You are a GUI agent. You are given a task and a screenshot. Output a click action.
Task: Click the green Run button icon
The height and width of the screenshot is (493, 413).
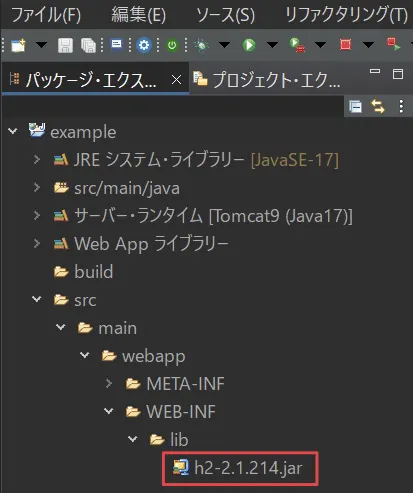click(249, 45)
